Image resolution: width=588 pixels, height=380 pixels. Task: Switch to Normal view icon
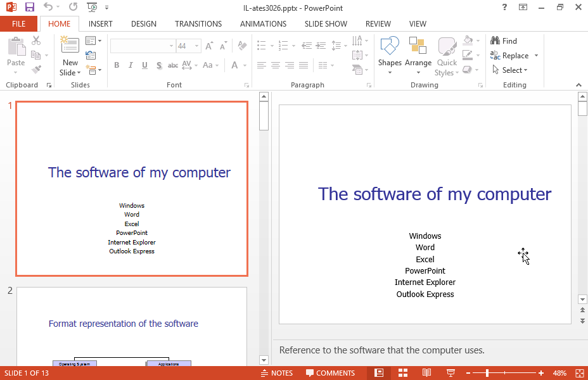pos(379,373)
